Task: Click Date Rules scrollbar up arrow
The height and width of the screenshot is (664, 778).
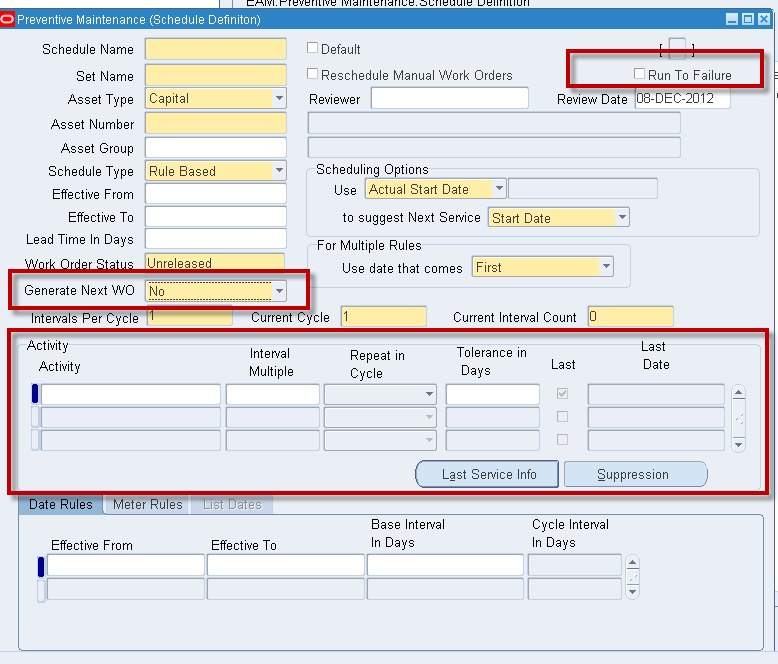Action: tap(632, 563)
